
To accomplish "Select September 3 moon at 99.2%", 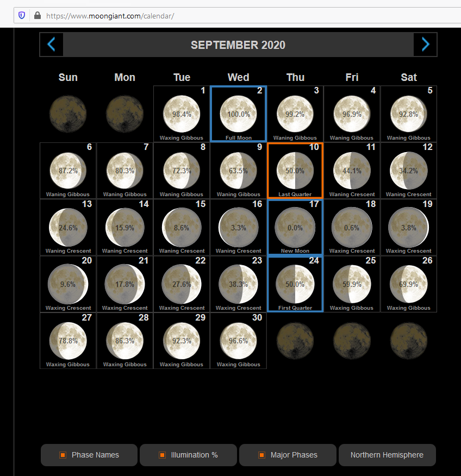I will pos(295,114).
